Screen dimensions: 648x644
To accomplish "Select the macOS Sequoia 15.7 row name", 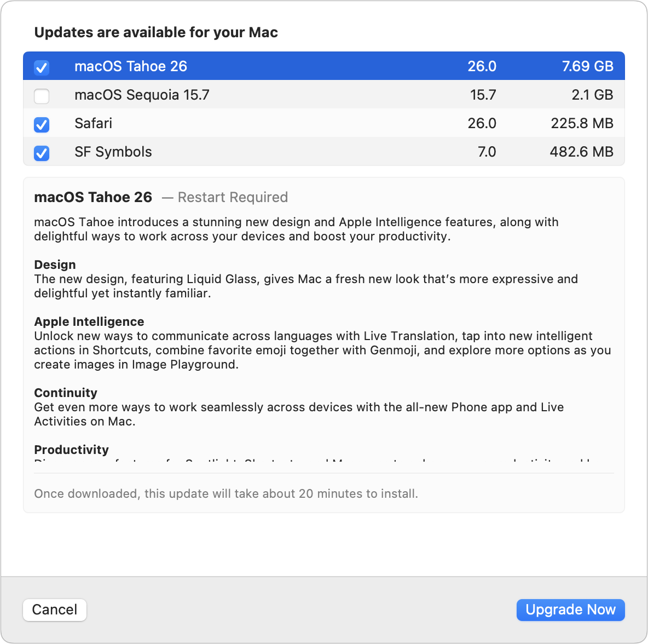I will (142, 95).
